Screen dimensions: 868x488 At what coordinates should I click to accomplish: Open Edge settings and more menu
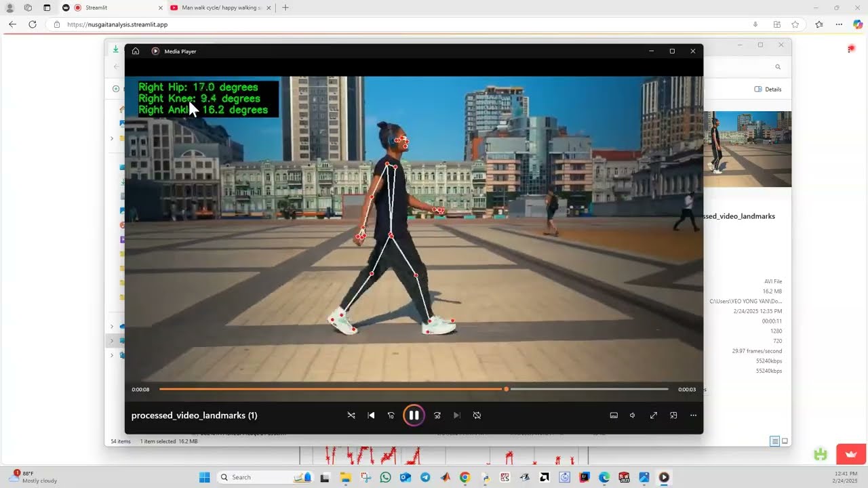(x=839, y=24)
